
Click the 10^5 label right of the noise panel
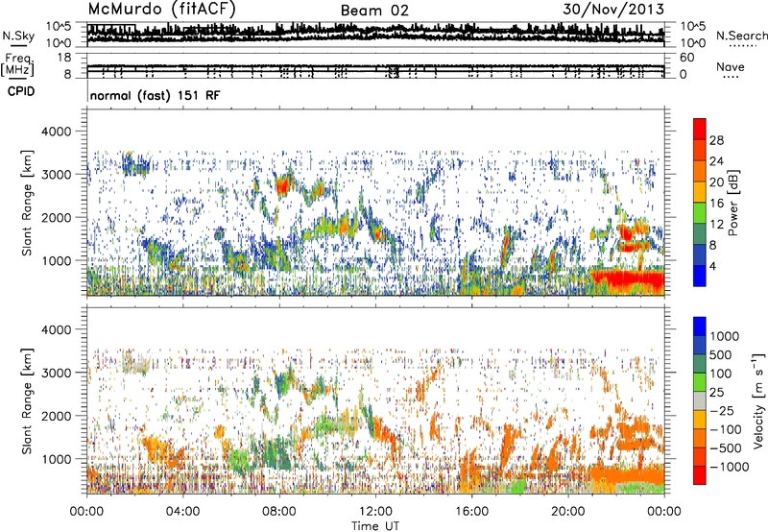693,27
